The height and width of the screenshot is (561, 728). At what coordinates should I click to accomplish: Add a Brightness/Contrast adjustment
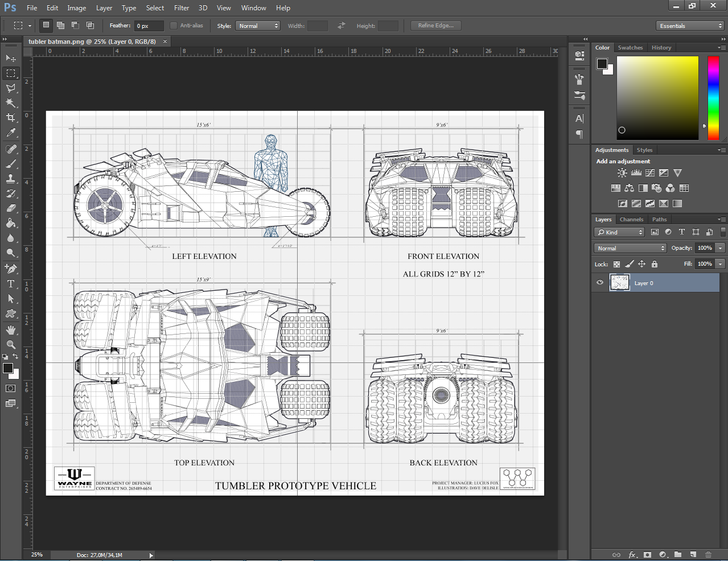[622, 173]
